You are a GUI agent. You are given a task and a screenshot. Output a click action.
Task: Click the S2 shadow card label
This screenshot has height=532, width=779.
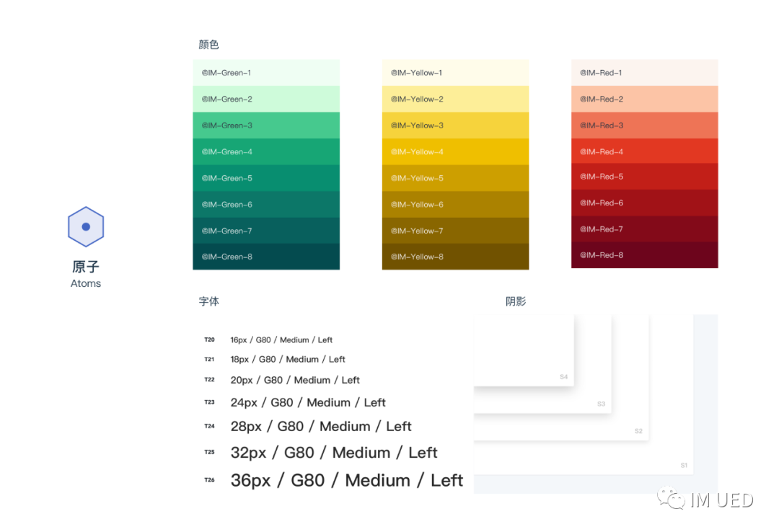pos(638,431)
